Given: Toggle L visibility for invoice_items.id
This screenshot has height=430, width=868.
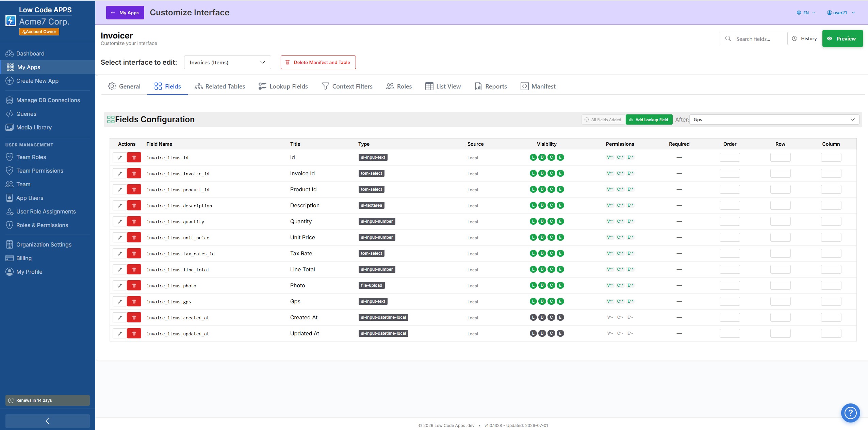Looking at the screenshot, I should (533, 157).
